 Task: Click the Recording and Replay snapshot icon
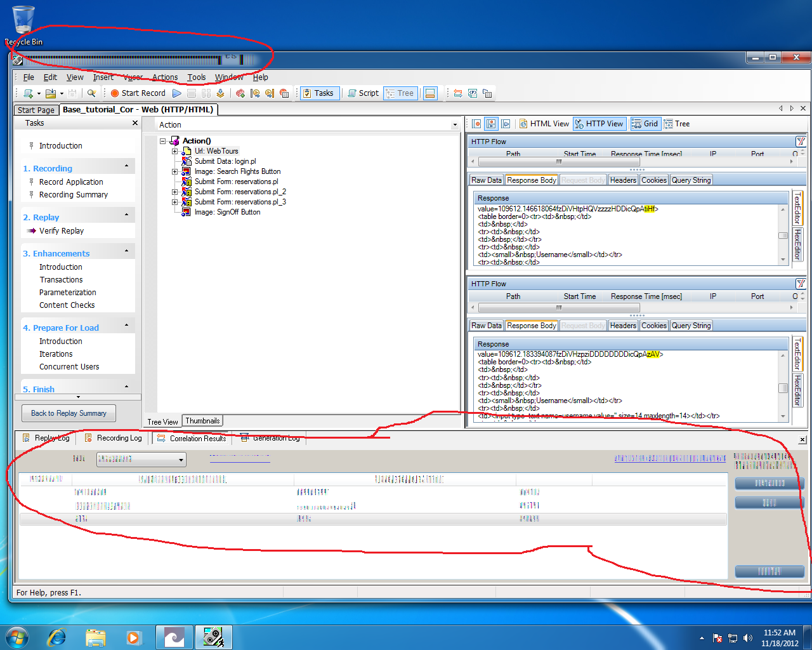pos(491,124)
